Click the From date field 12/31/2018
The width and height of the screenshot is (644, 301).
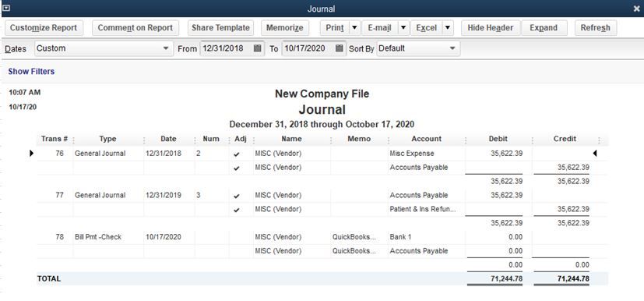[x=227, y=48]
